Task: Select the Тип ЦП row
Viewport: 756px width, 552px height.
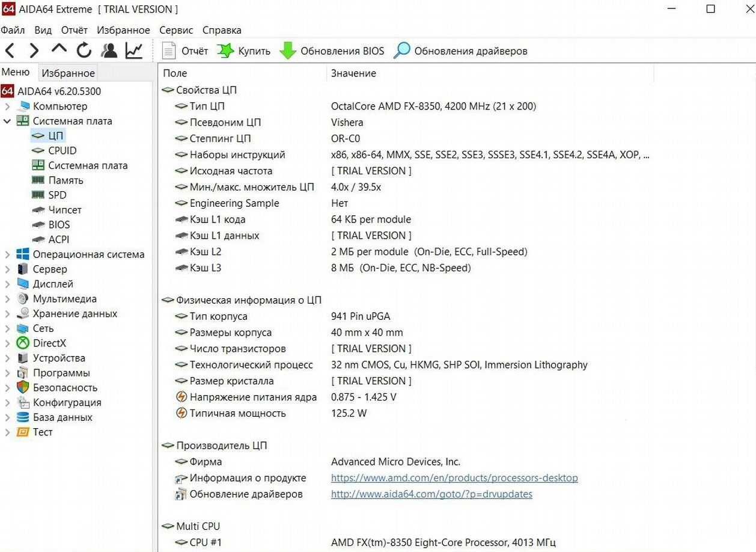Action: click(x=406, y=106)
